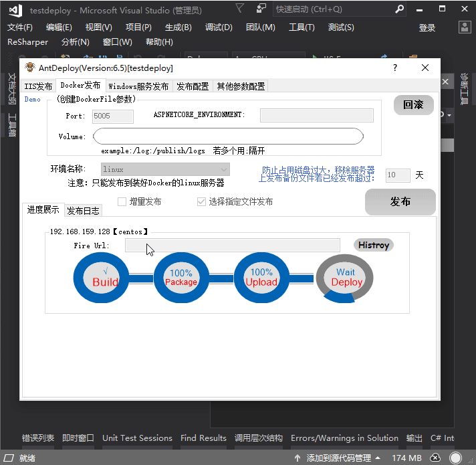Click the 回滚 rollback button

413,105
